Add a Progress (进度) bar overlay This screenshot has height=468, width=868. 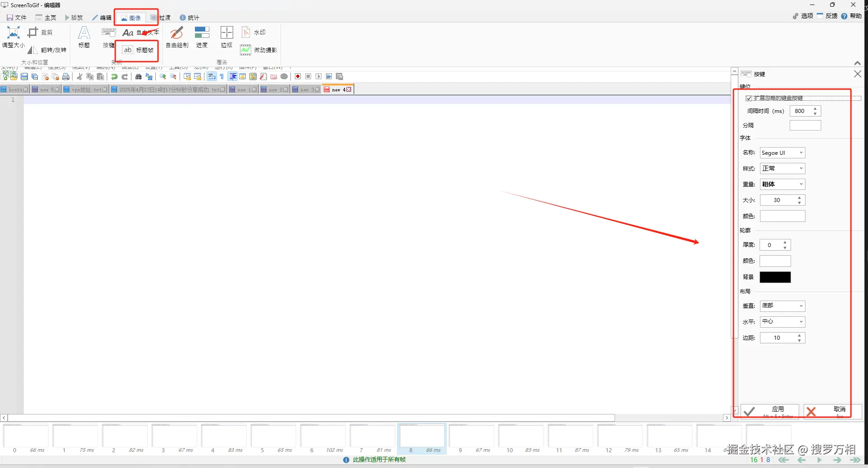tap(202, 37)
